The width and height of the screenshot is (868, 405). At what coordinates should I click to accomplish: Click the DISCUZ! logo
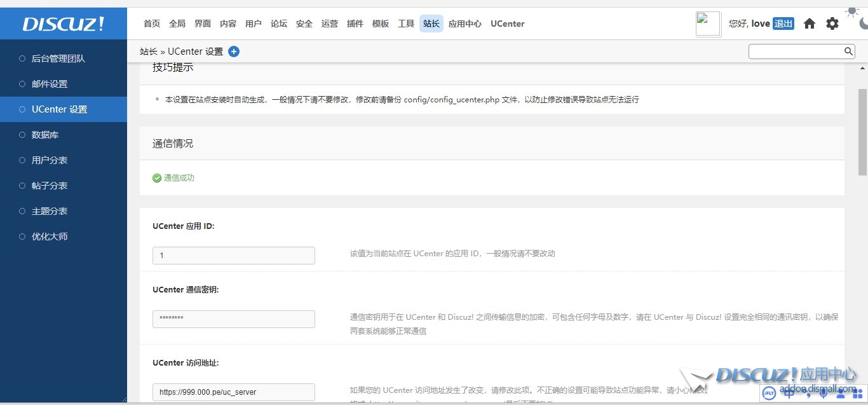coord(64,24)
